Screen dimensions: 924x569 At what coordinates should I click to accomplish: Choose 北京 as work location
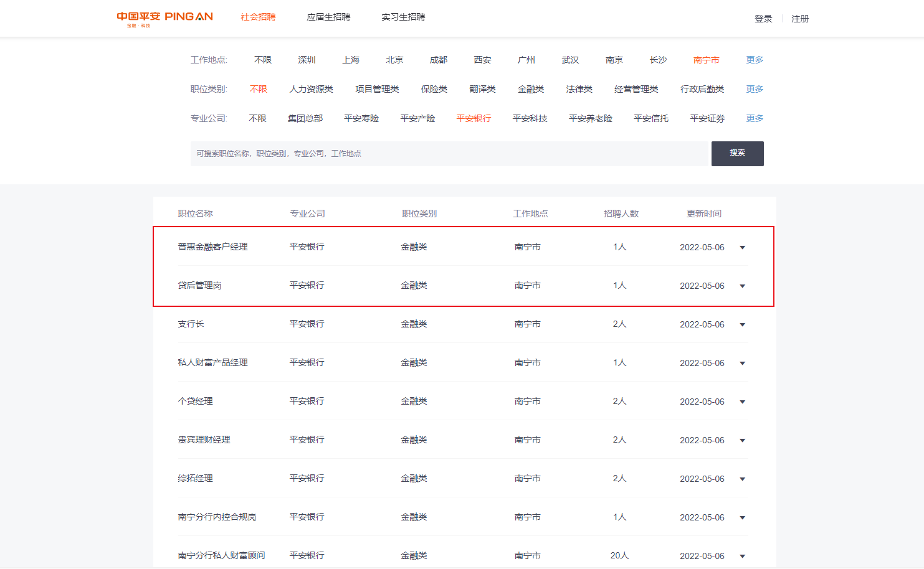coord(394,60)
